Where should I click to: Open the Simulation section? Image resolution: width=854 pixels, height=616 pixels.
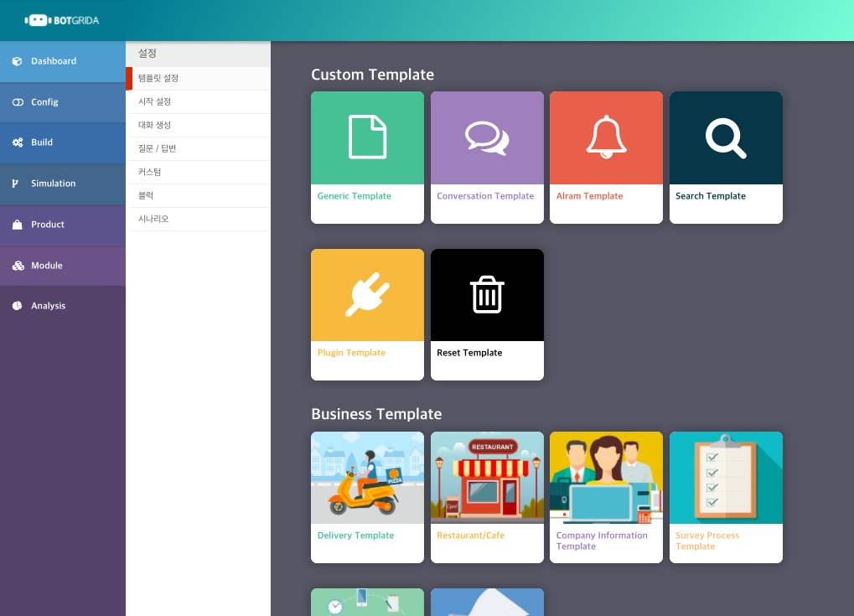(x=63, y=184)
